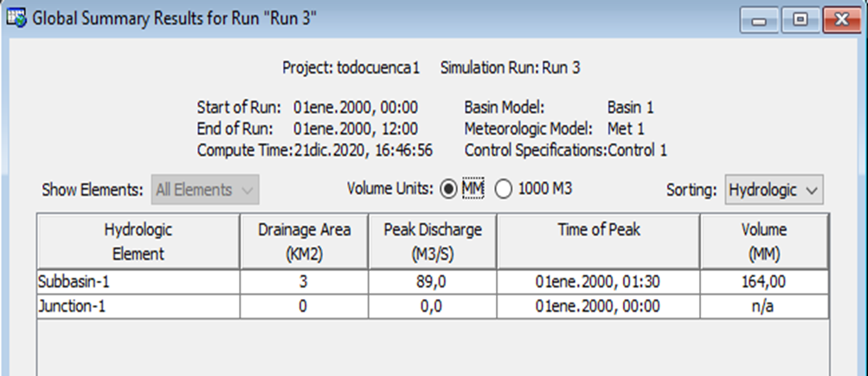Screen dimensions: 868x376
Task: Click the application icon in the title bar
Action: point(16,18)
